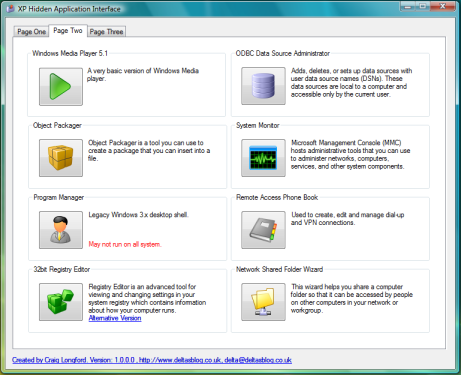The width and height of the screenshot is (461, 375).
Task: Launch 32bit Registry Editor green cubes icon
Action: (61, 302)
